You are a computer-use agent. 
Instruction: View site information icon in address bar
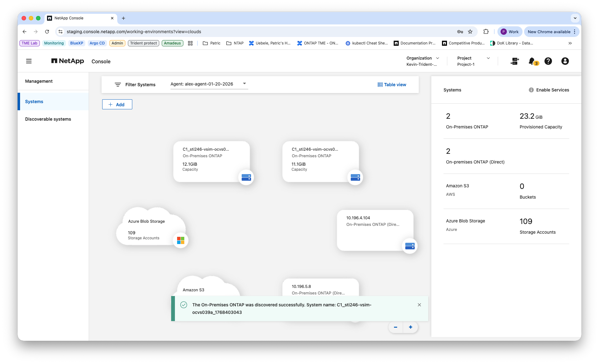coord(61,32)
